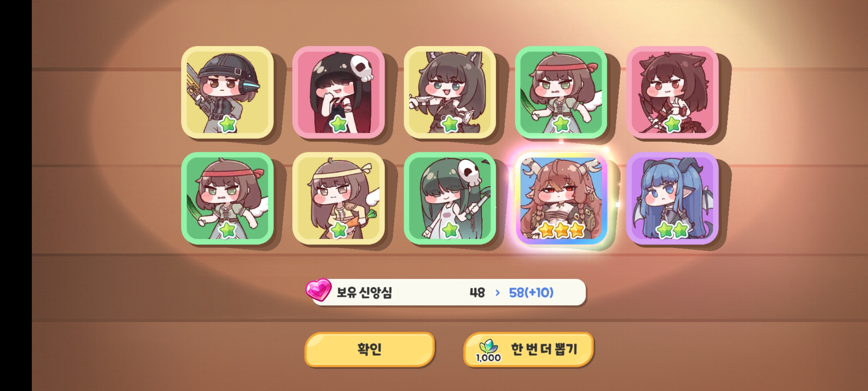Open the glowing three-star antlered character card
Screen dimensions: 868x391
pyautogui.click(x=561, y=198)
